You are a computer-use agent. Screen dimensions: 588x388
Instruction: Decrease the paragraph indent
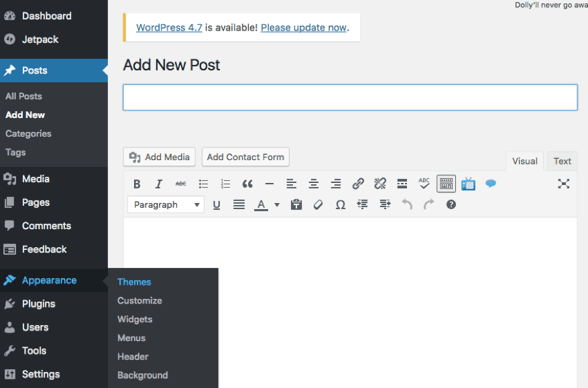point(362,204)
